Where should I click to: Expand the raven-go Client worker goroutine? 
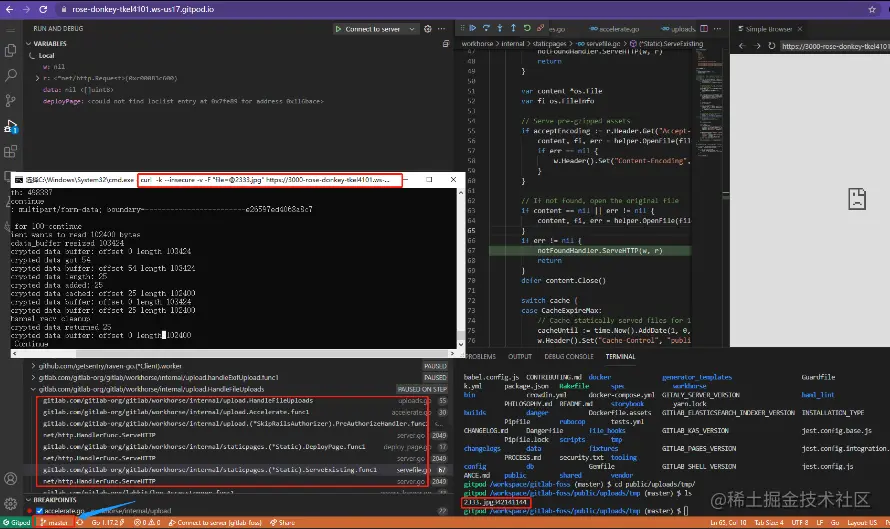(x=33, y=366)
